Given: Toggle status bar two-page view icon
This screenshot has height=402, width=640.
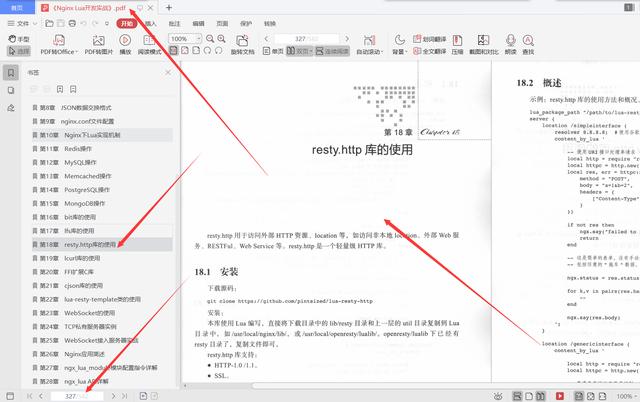Looking at the screenshot, I should pos(540,396).
